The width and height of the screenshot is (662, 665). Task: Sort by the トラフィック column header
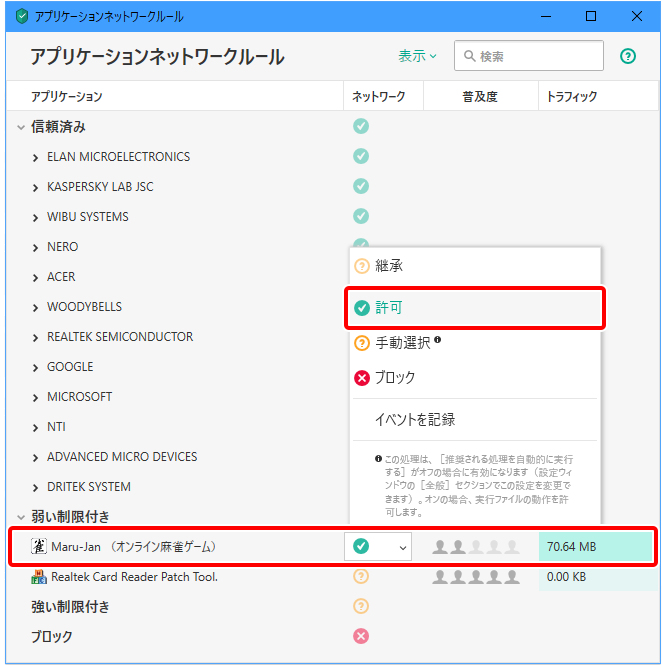pyautogui.click(x=571, y=97)
